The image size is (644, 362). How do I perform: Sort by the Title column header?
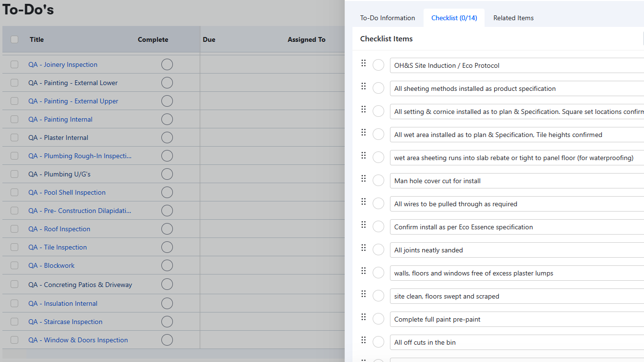(x=36, y=39)
